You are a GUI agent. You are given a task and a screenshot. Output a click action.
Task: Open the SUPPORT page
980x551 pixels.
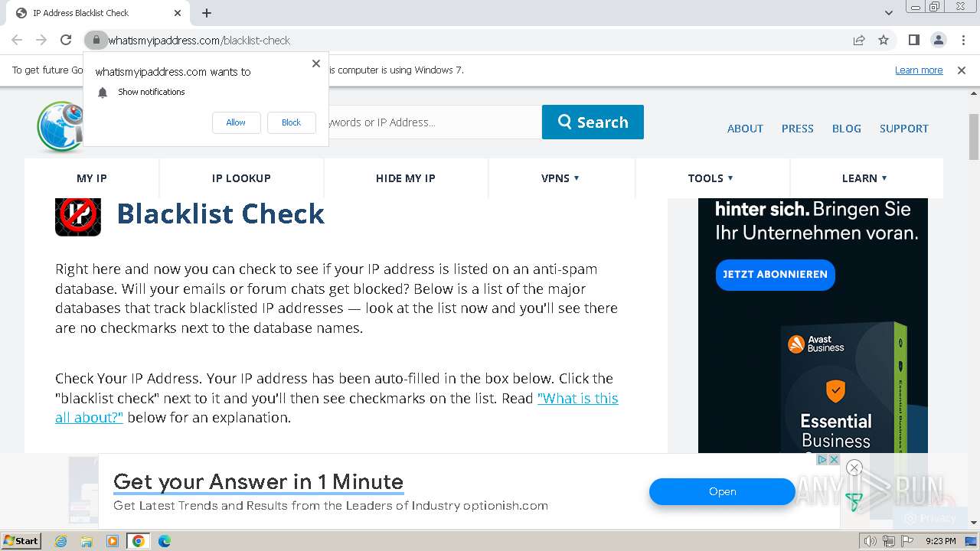point(903,129)
